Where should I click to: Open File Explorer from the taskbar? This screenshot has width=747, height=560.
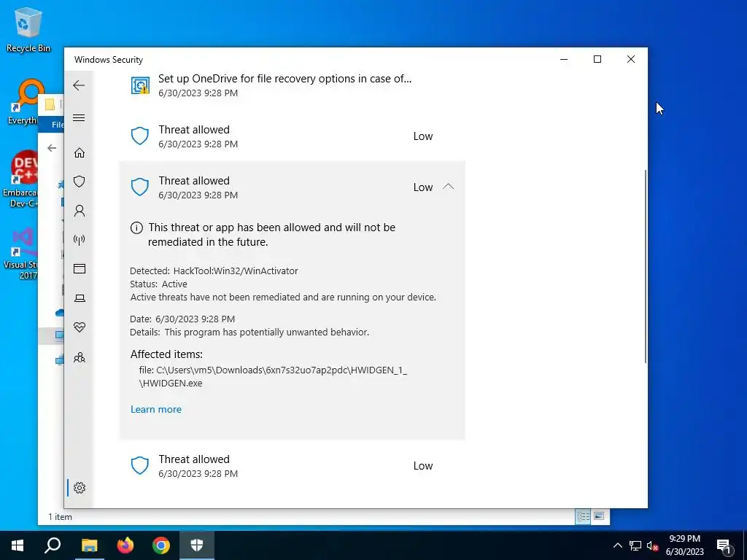point(89,545)
